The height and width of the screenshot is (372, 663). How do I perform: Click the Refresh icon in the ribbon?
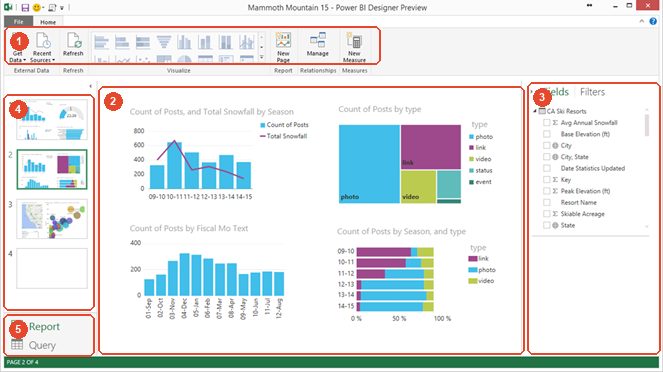click(x=74, y=41)
